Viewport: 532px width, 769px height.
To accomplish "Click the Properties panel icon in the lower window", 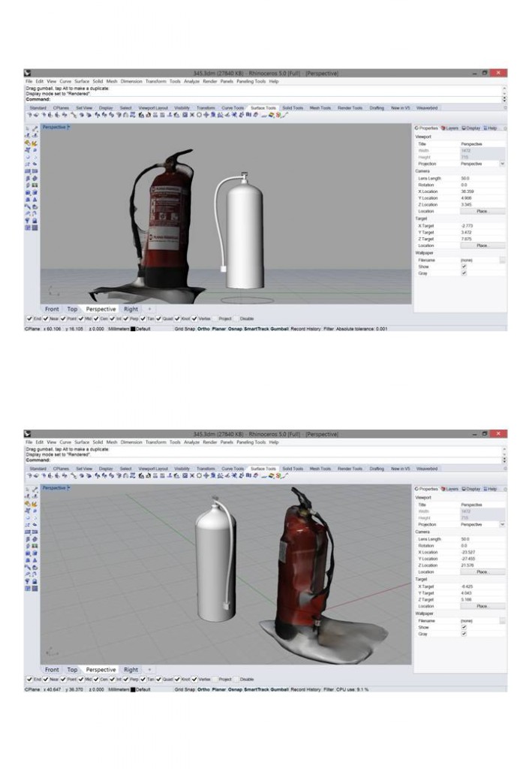I will (428, 488).
